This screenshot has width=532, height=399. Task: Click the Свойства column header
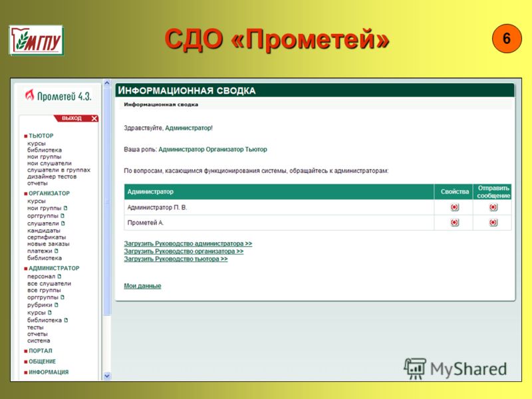pos(455,192)
